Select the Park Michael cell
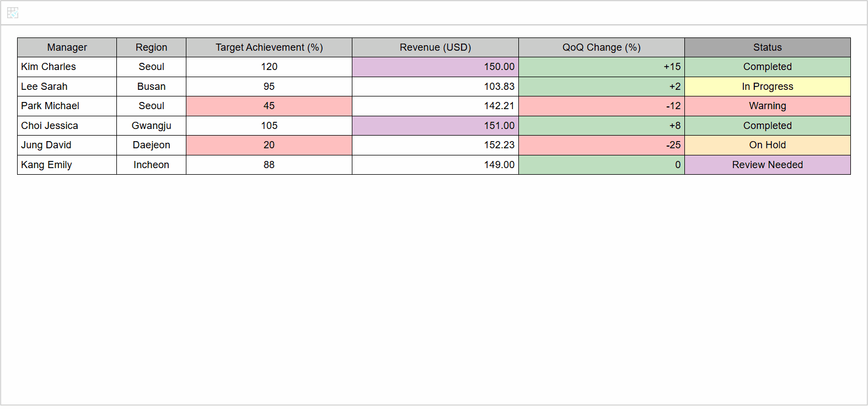This screenshot has height=409, width=868. pos(67,106)
